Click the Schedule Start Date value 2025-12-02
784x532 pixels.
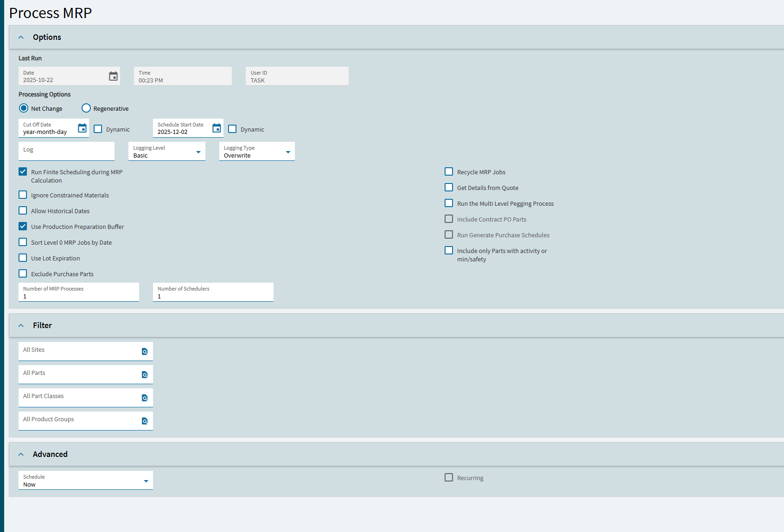(172, 132)
